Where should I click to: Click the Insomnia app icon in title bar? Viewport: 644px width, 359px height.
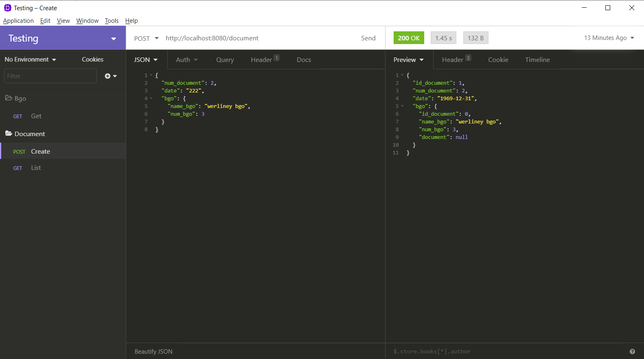[7, 8]
